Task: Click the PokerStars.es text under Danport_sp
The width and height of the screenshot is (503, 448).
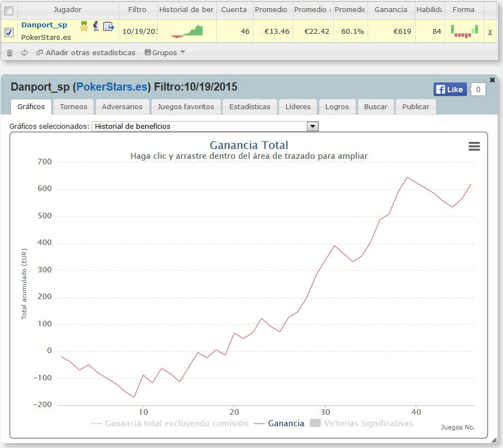Action: (x=46, y=38)
